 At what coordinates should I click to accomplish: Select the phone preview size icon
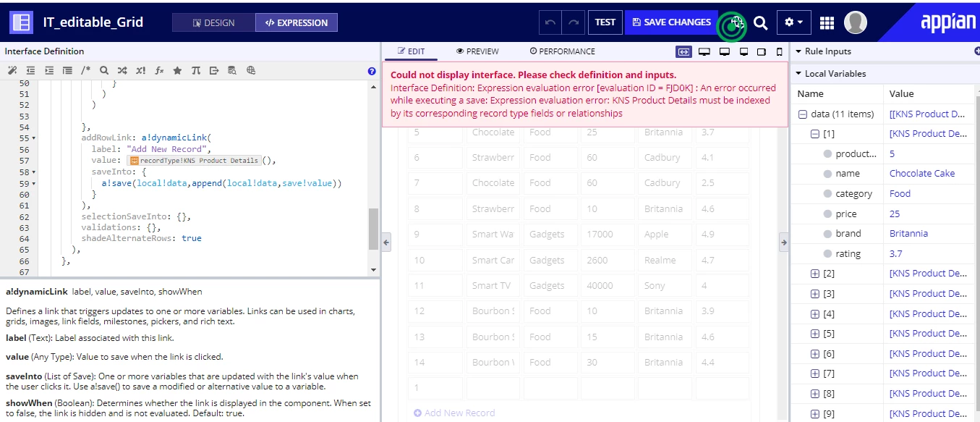click(x=779, y=51)
